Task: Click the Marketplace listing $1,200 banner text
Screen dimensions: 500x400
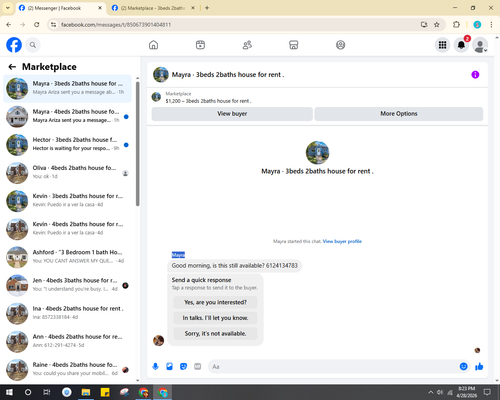Action: (x=208, y=101)
